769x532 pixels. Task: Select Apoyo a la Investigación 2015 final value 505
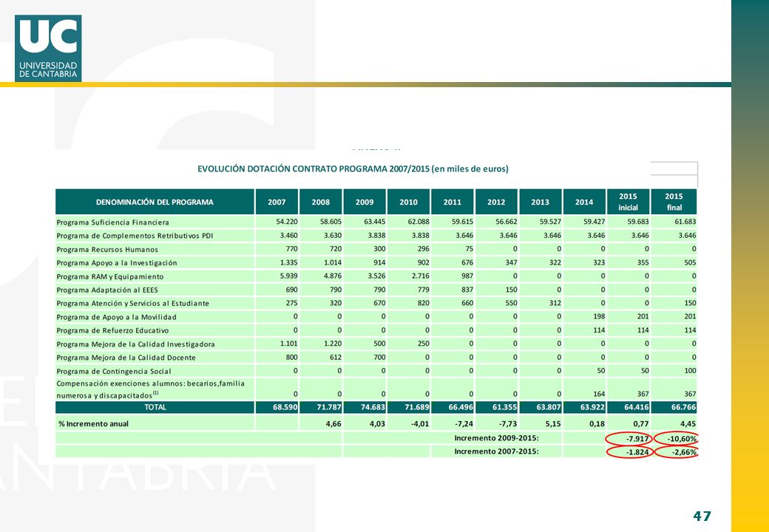(x=690, y=262)
